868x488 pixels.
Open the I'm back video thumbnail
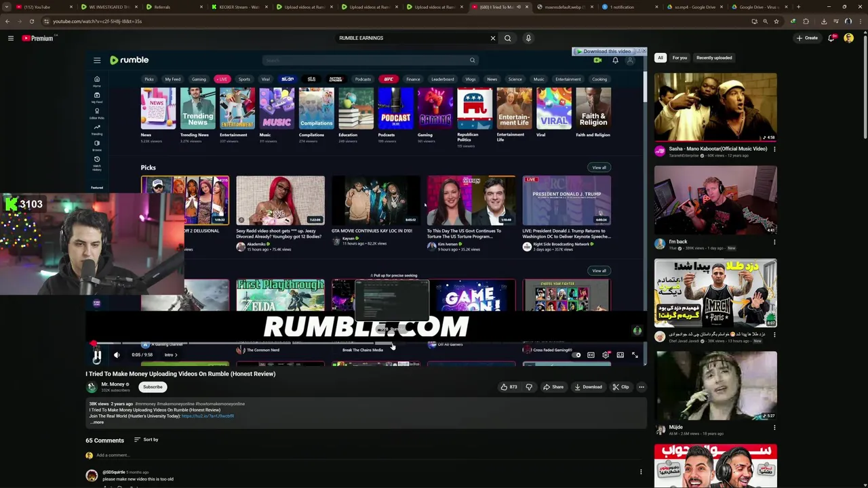tap(715, 200)
